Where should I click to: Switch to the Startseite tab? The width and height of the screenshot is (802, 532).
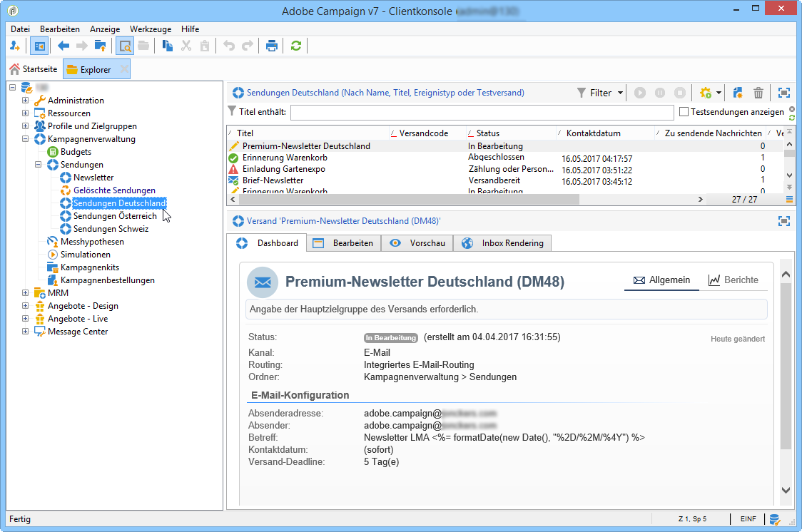34,69
